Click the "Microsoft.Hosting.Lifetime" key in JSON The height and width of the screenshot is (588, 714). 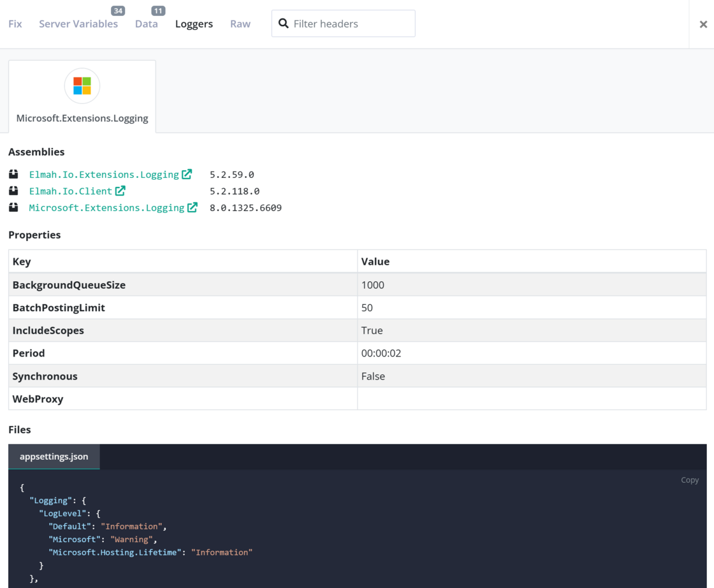[114, 552]
